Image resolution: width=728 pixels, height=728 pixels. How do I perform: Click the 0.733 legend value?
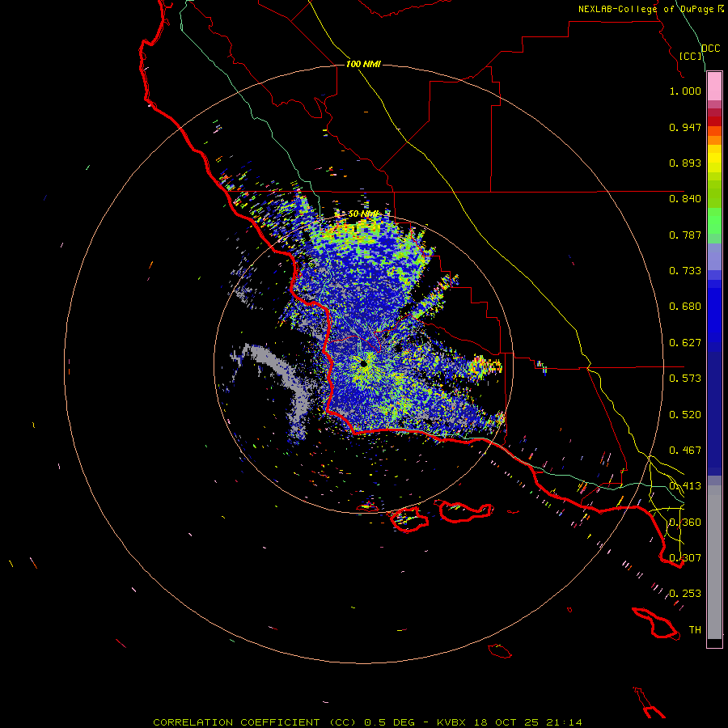pyautogui.click(x=685, y=271)
